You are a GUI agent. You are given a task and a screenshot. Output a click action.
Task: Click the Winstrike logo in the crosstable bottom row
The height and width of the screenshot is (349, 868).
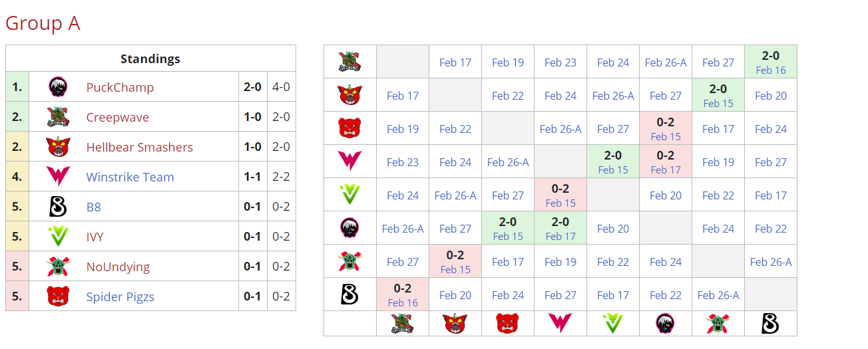coord(560,324)
